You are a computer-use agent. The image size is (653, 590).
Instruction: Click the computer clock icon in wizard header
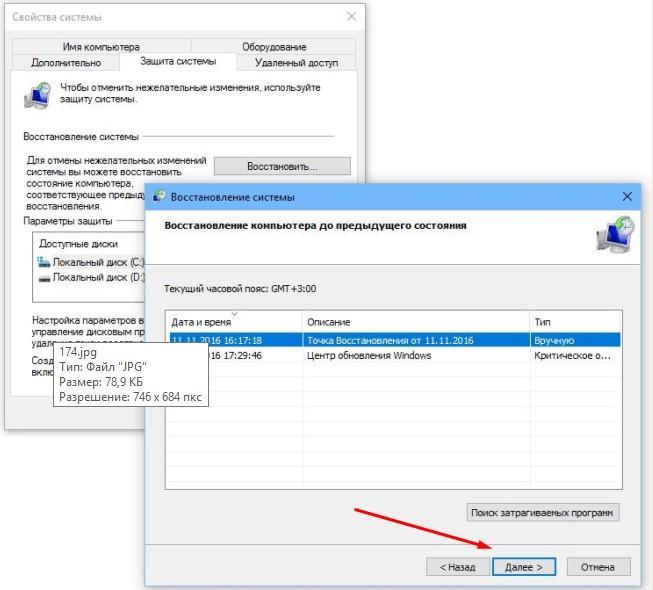click(615, 234)
